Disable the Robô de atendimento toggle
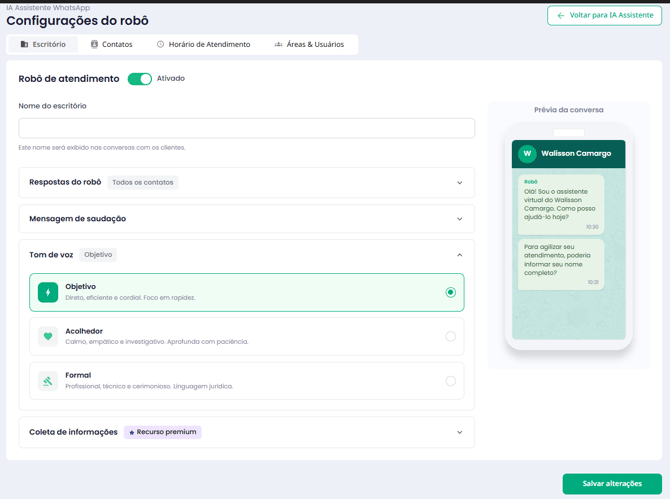This screenshot has width=670, height=499. pyautogui.click(x=140, y=79)
